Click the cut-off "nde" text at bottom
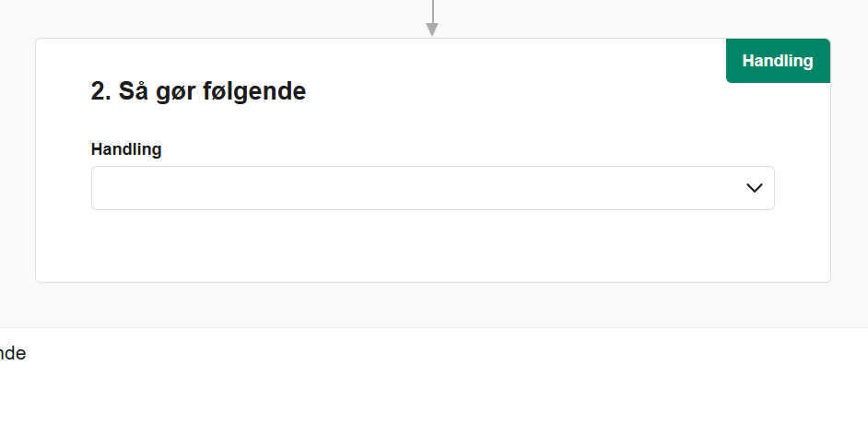 pos(13,354)
